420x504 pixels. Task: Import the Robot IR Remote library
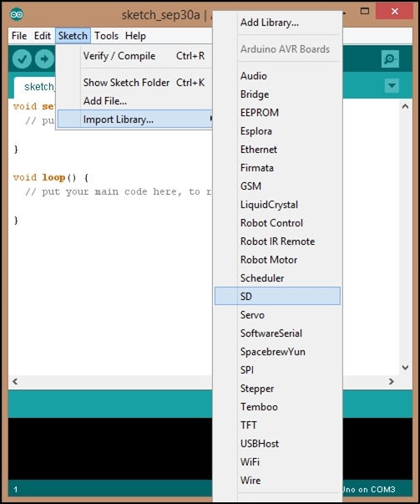277,241
